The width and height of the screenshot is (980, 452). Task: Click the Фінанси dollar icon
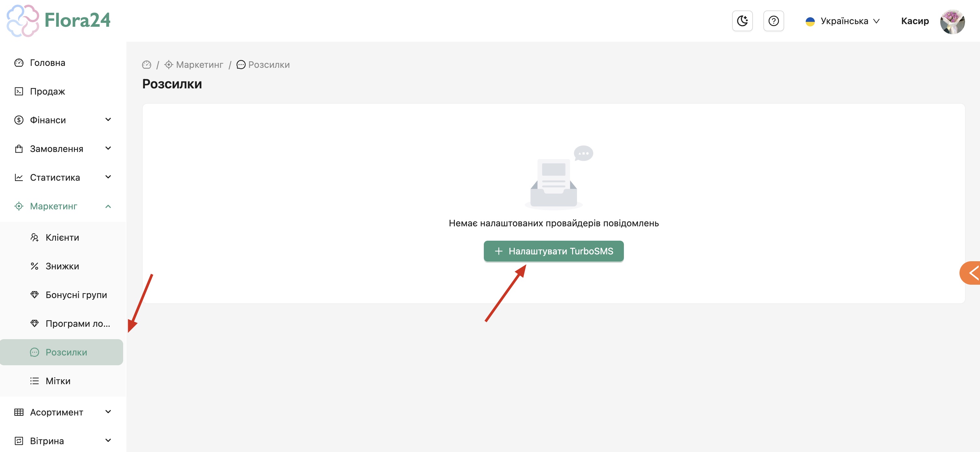[19, 120]
